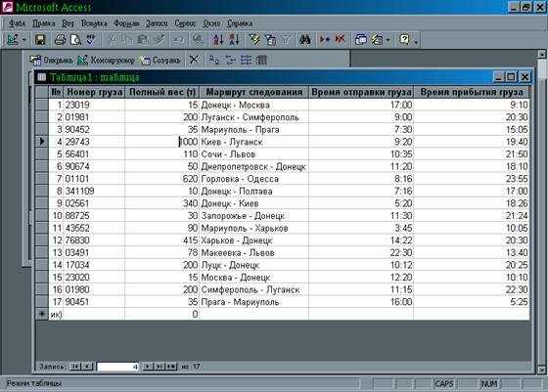Click the Filter by Selection icon
Viewport: 548px width, 392px height.
tap(254, 39)
